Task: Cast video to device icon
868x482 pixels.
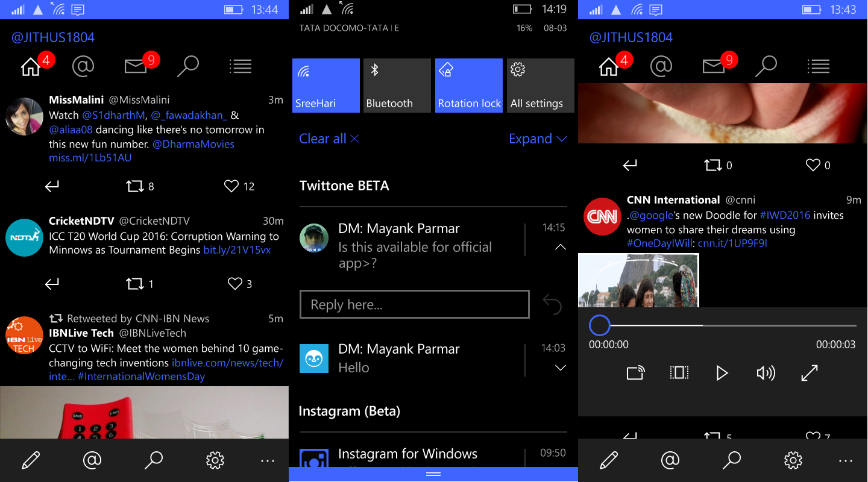Action: tap(635, 373)
